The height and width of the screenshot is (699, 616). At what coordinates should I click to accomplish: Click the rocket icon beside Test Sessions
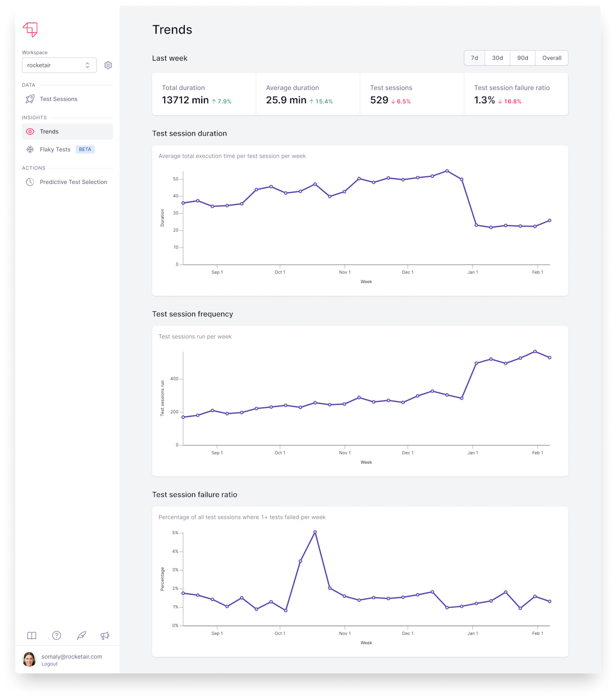[30, 99]
